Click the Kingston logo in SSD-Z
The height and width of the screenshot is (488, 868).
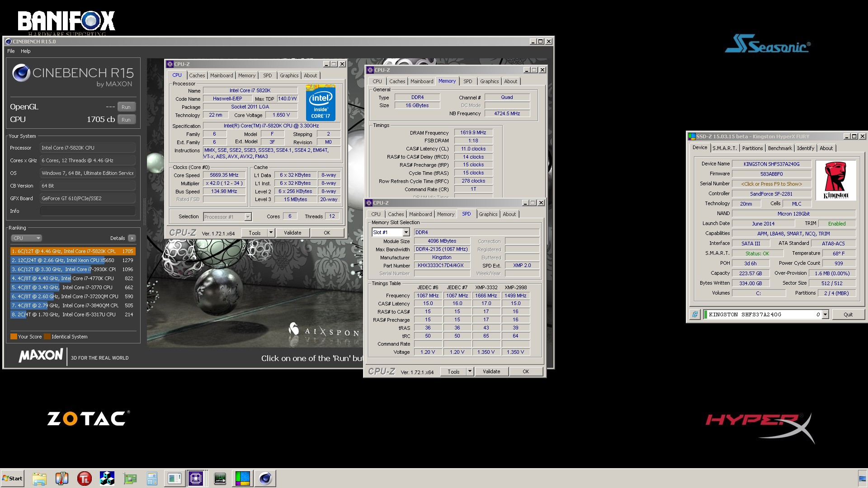(836, 180)
